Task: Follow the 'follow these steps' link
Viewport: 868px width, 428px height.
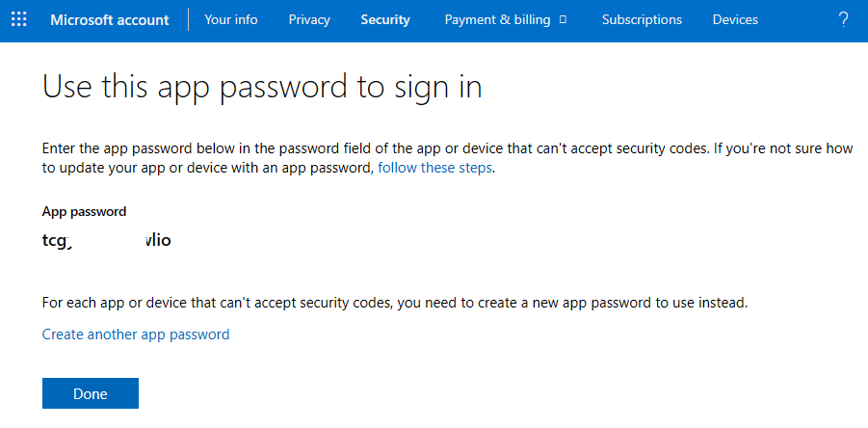Action: coord(435,168)
